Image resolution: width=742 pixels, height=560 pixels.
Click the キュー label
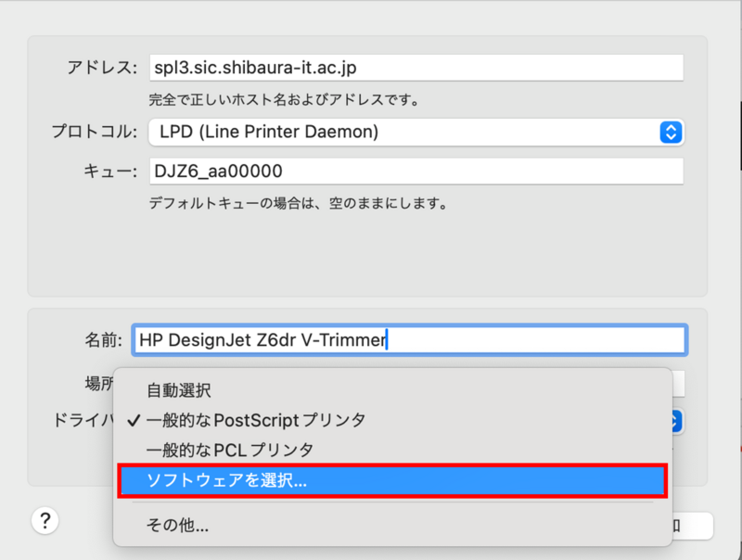coord(111,172)
